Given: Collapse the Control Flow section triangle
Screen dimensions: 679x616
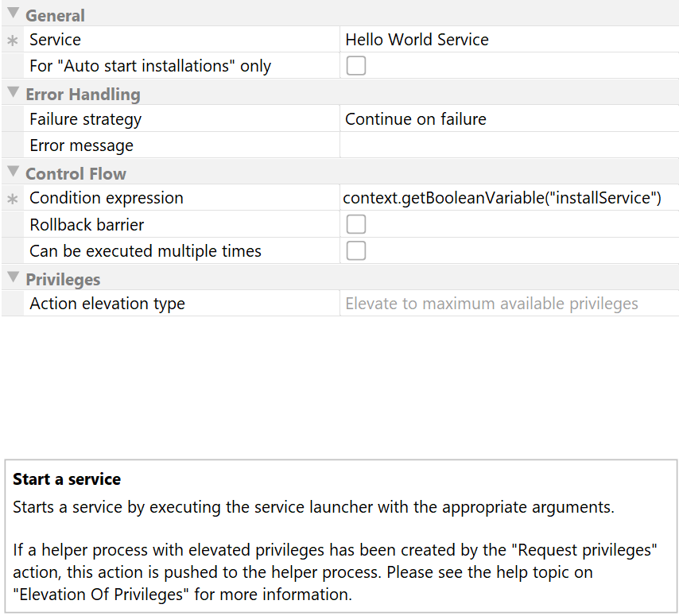Looking at the screenshot, I should click(13, 172).
